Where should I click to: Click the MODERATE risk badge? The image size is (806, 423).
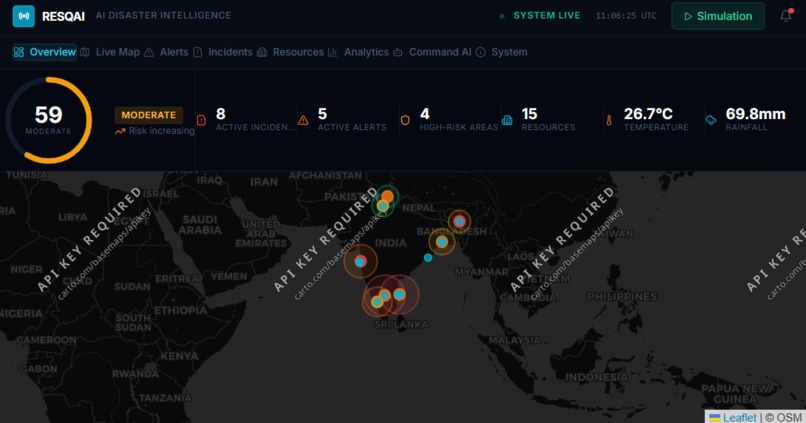point(149,115)
